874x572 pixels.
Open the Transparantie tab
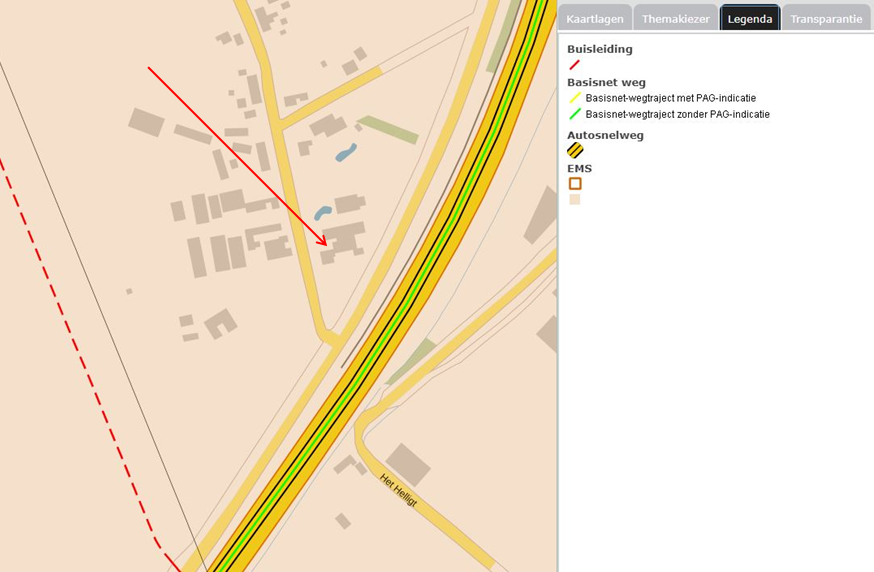[x=826, y=18]
